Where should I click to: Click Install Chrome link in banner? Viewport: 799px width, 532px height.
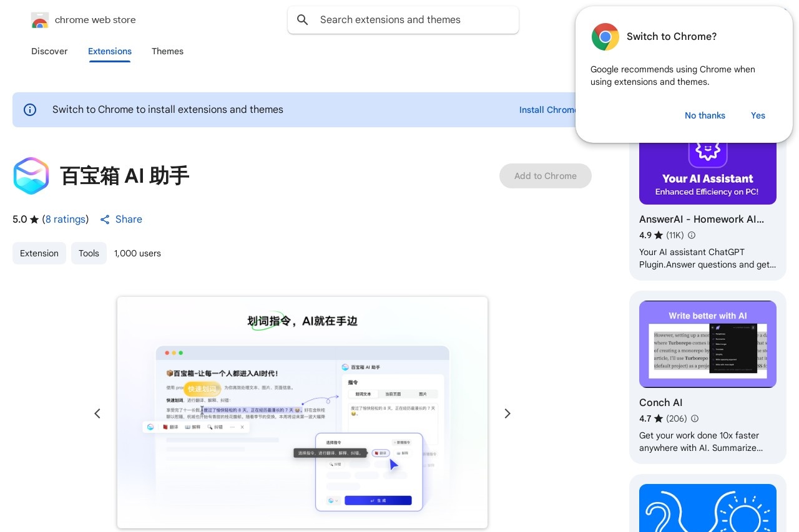[x=547, y=110]
